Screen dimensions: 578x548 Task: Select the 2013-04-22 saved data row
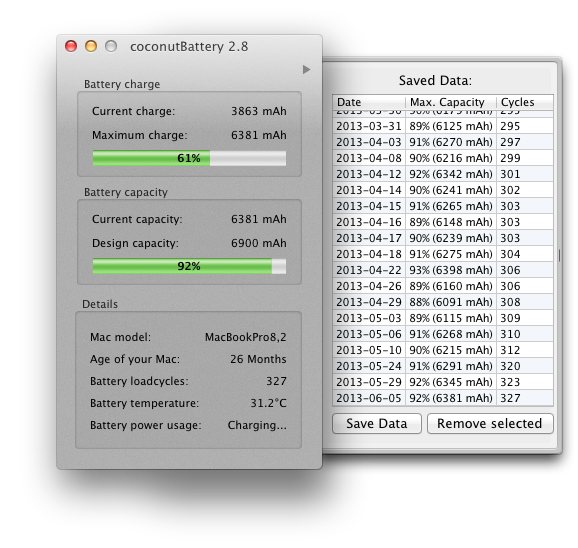[443, 270]
